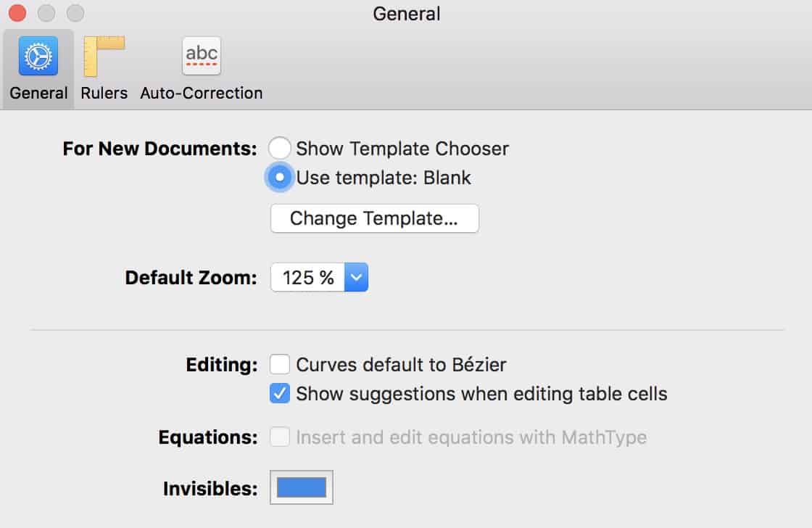Enable Curves default to Bézier checkbox

coord(280,364)
